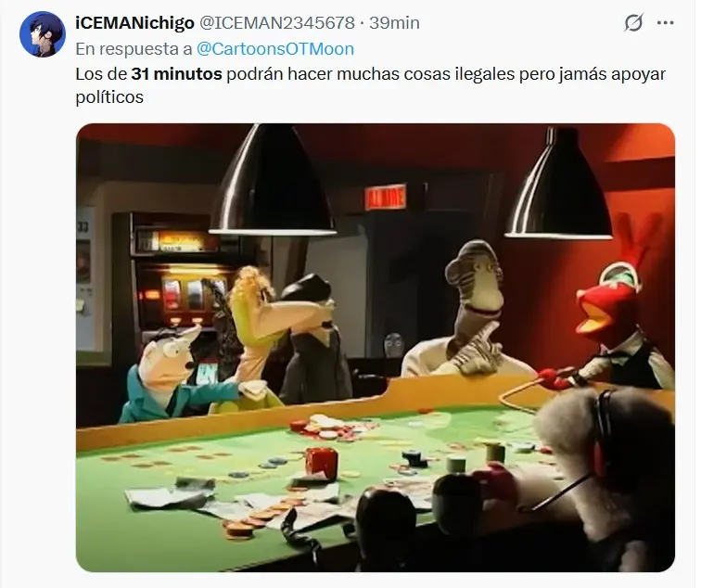Click the "En respuesta a" label
Image resolution: width=701 pixels, height=588 pixels.
coord(134,49)
